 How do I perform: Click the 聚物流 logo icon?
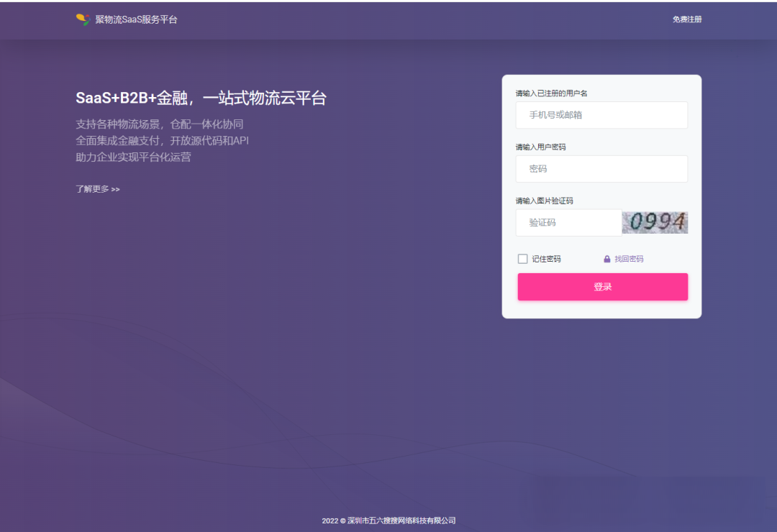tap(83, 19)
